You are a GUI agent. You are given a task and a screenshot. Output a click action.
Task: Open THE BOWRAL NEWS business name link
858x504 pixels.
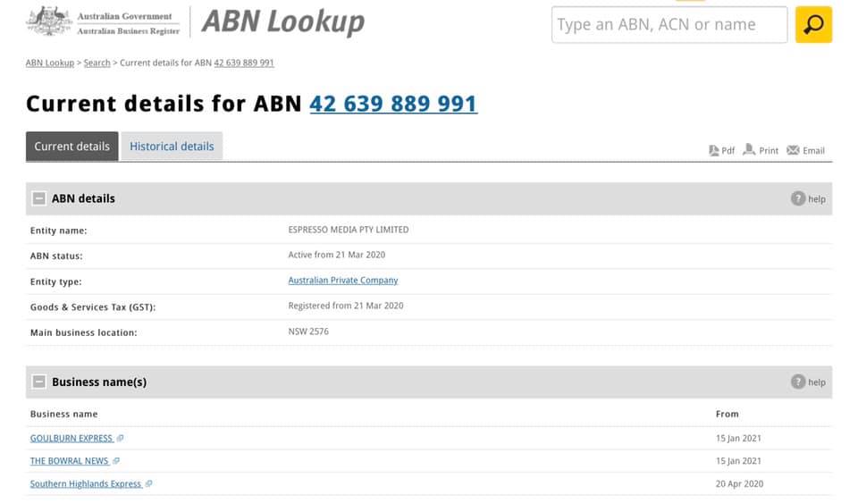click(x=69, y=461)
